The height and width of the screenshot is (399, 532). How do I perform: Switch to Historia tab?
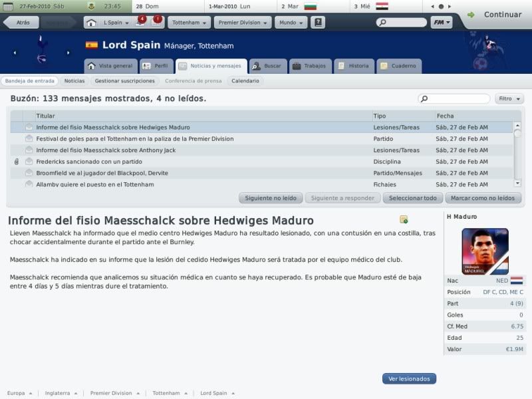(x=354, y=66)
